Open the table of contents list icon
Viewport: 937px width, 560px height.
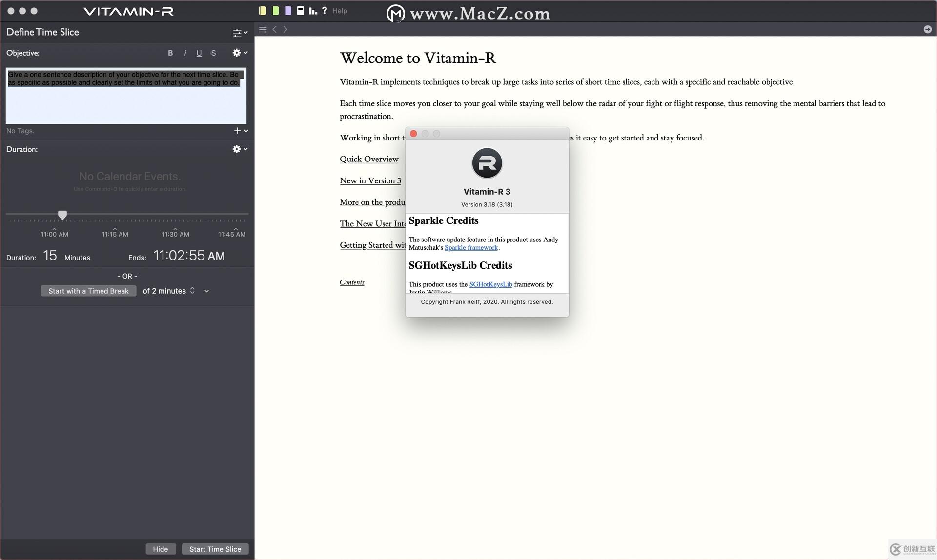click(x=263, y=30)
